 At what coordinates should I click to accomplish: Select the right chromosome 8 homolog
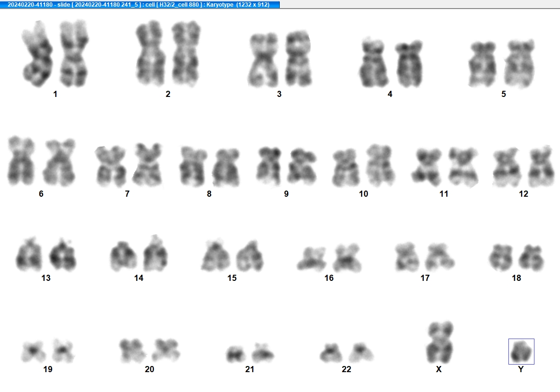[x=226, y=168]
